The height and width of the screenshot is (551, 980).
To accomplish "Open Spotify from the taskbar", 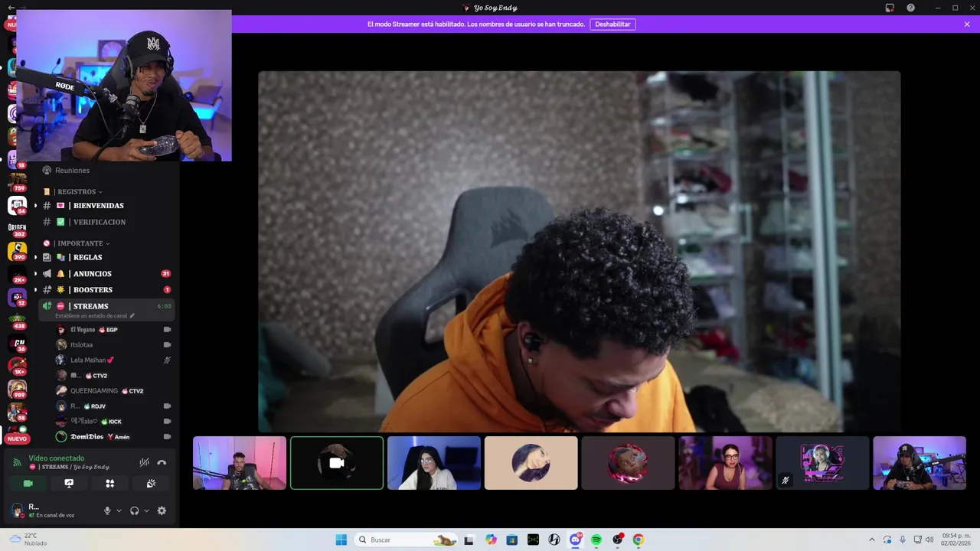I will click(x=596, y=540).
